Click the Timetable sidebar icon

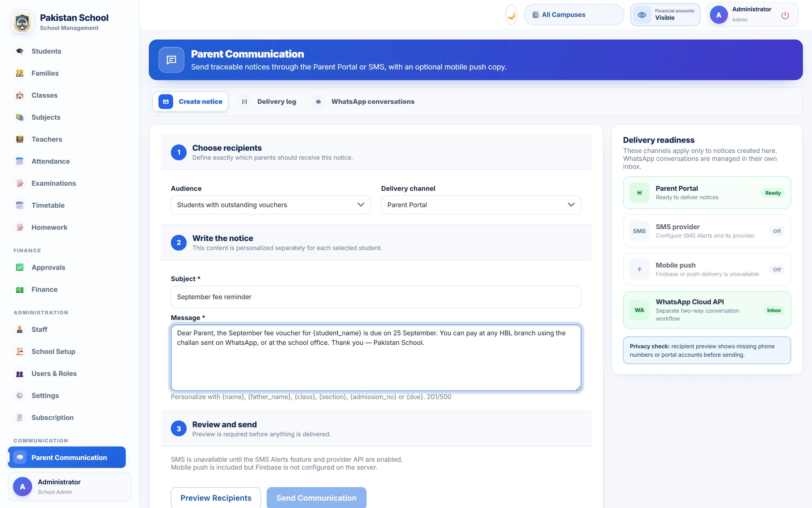(x=20, y=205)
